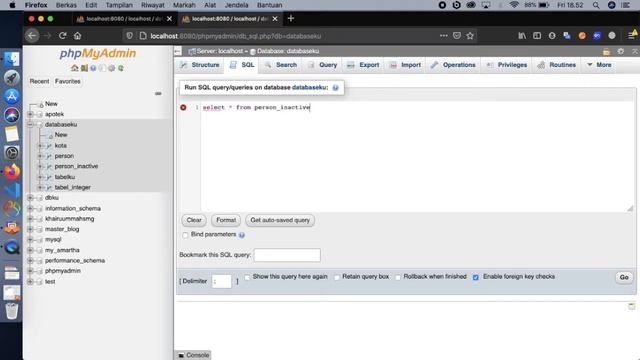Switch to the Privileges tab
640x360 pixels.
tap(507, 65)
